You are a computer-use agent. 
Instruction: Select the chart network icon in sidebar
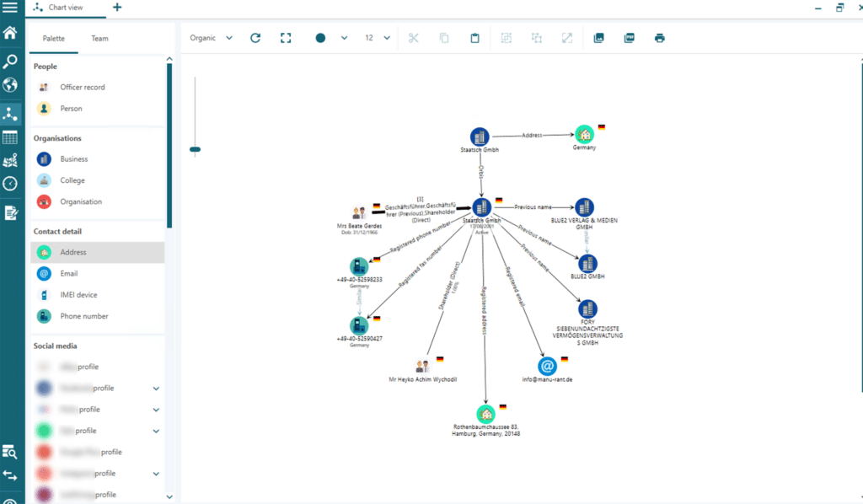point(10,113)
